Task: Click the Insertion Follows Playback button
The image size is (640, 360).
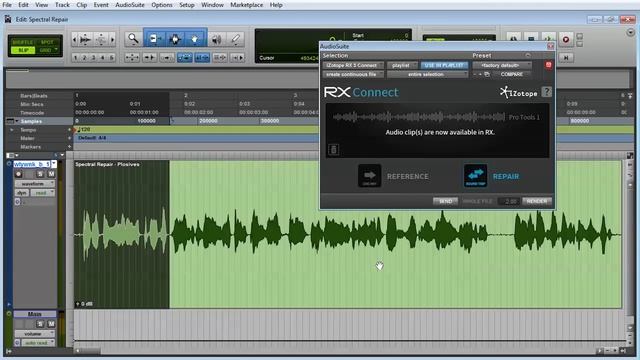Action: (238, 58)
